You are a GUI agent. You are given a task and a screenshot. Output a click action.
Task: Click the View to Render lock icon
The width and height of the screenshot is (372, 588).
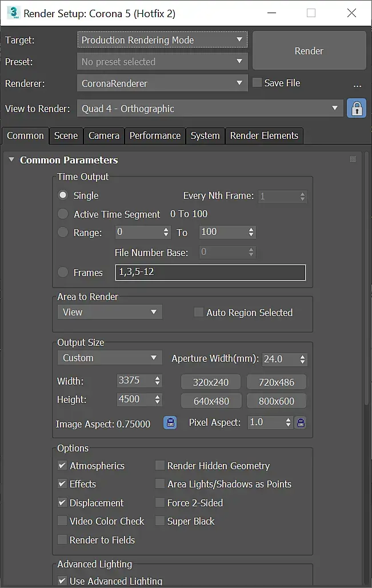pos(357,109)
